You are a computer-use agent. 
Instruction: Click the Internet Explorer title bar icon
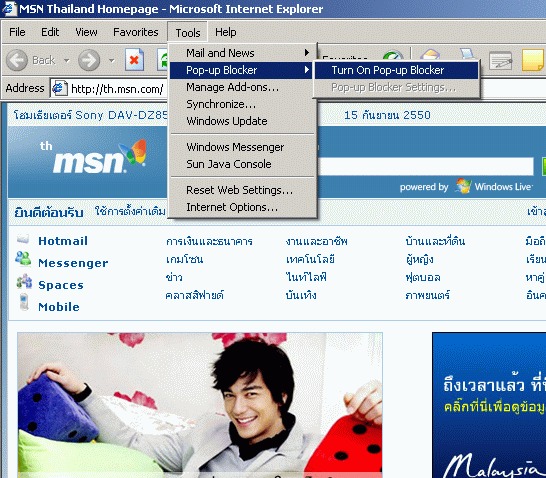pos(9,8)
